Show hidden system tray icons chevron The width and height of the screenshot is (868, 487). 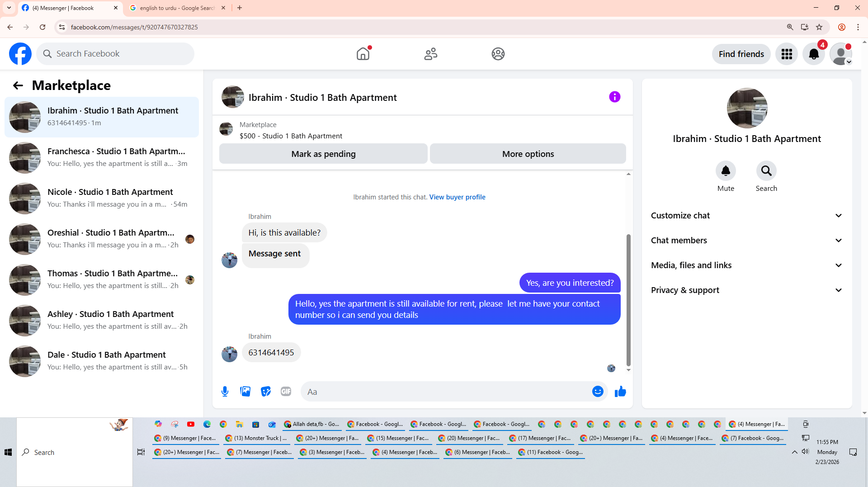tap(794, 452)
